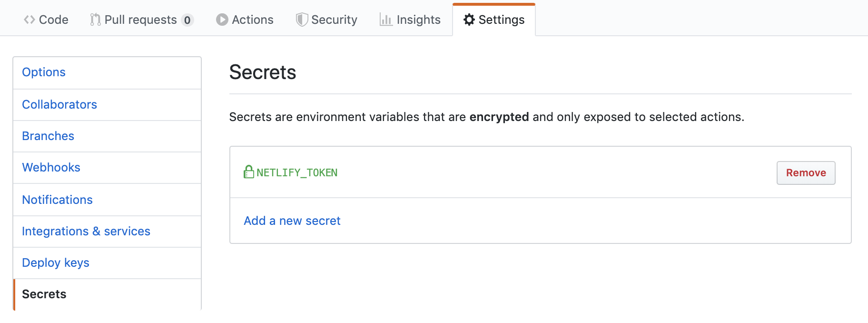Click the Security shield icon
Viewport: 868px width, 323px height.
coord(302,20)
